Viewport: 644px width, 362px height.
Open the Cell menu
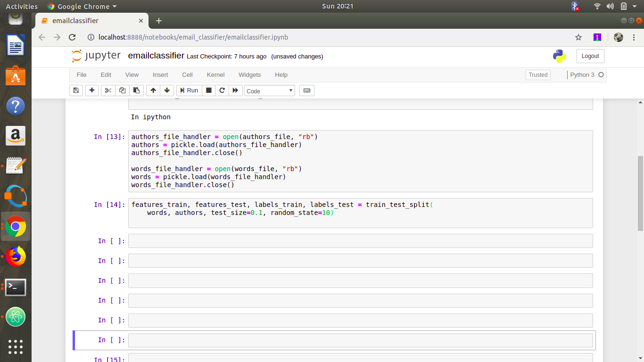point(187,75)
